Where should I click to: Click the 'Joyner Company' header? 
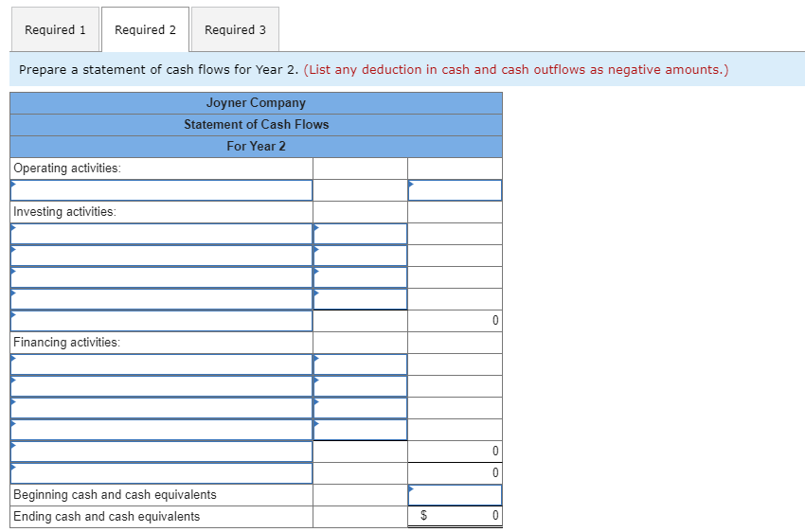[257, 103]
